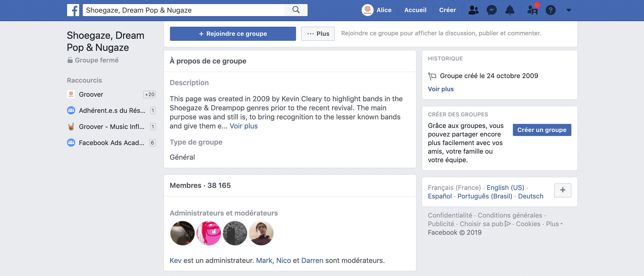Click the Membres · 38 165 heading
This screenshot has width=644, height=276.
(x=200, y=186)
